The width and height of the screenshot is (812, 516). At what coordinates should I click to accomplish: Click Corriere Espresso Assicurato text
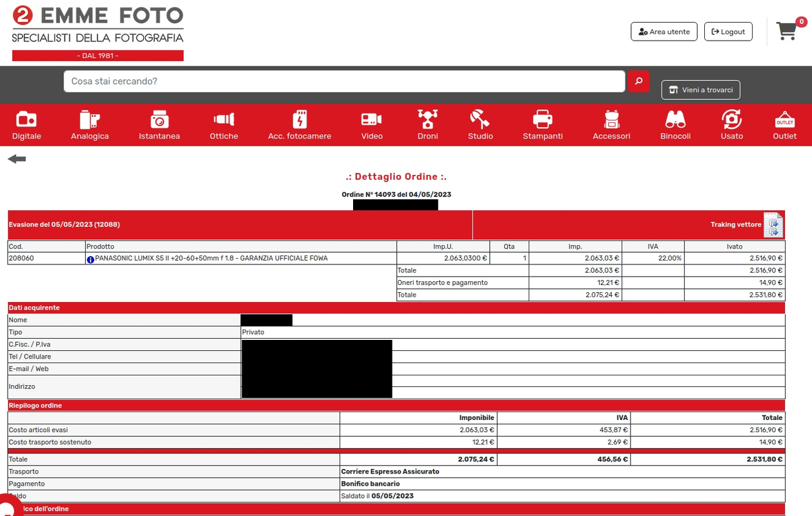pyautogui.click(x=390, y=471)
